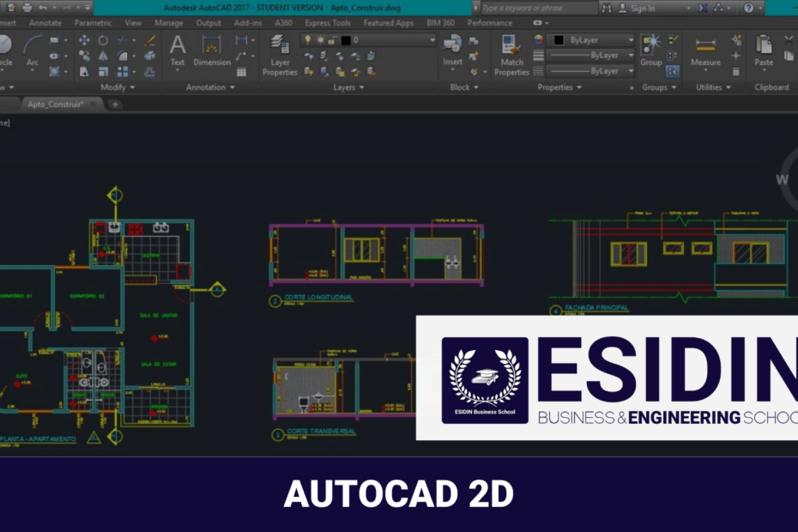Select the Text tool in Annotation panel
798x532 pixels.
click(x=176, y=45)
